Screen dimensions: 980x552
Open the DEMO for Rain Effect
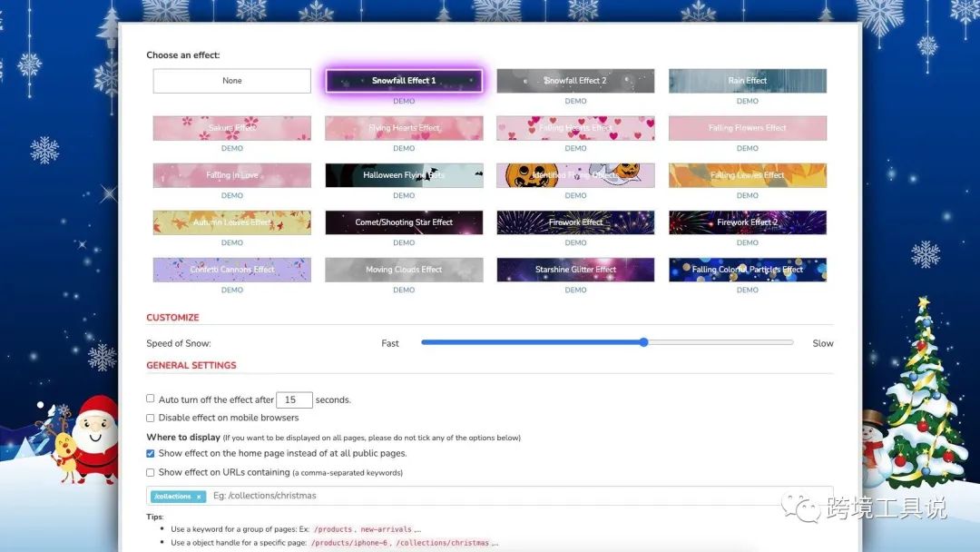click(747, 101)
